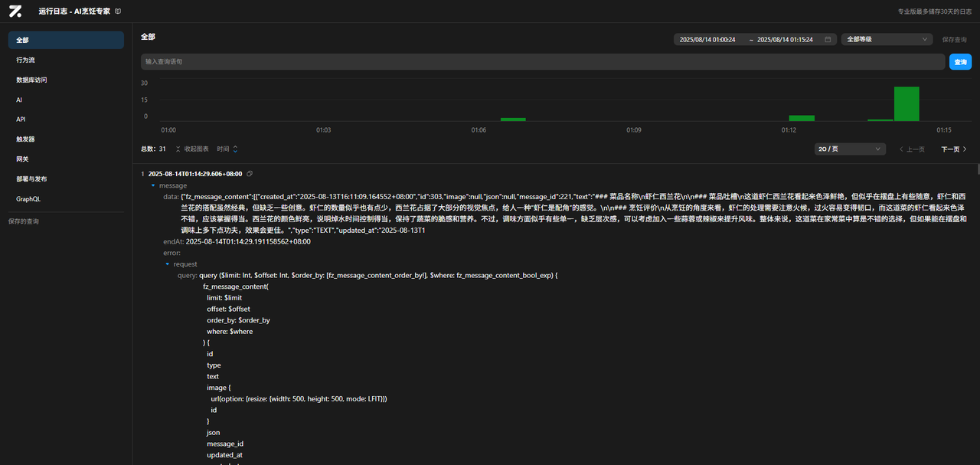Image resolution: width=980 pixels, height=465 pixels.
Task: Click the offset: $offset line
Action: click(227, 309)
